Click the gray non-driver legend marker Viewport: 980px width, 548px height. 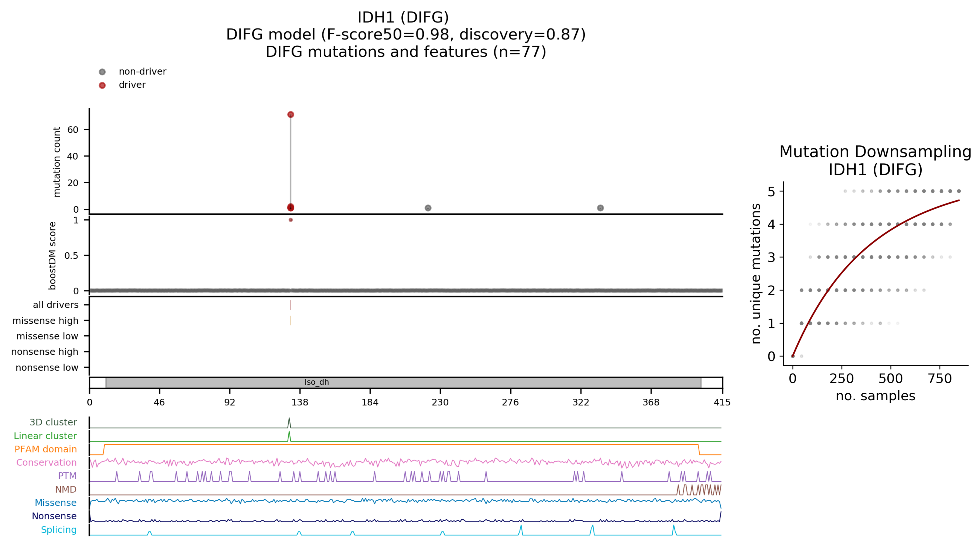coord(102,72)
